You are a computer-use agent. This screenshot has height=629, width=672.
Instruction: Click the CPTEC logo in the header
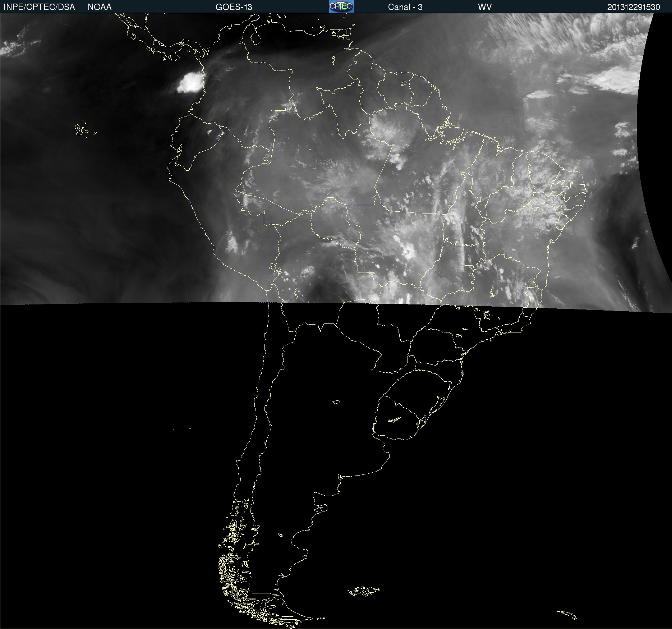click(x=341, y=6)
